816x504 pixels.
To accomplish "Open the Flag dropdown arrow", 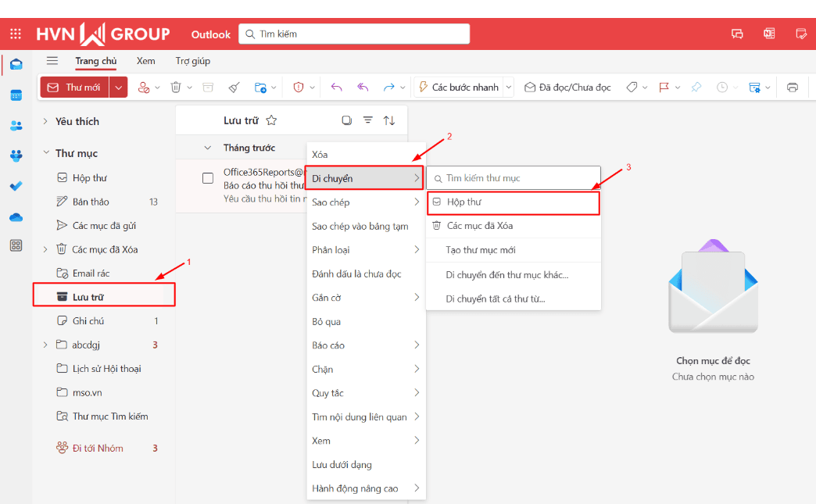I will click(678, 88).
